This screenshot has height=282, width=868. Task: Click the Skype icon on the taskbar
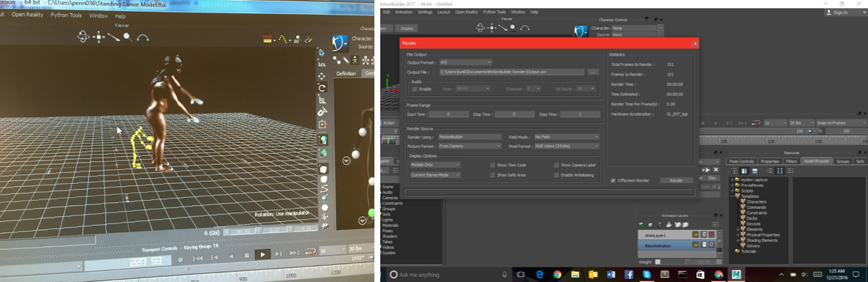point(646,274)
